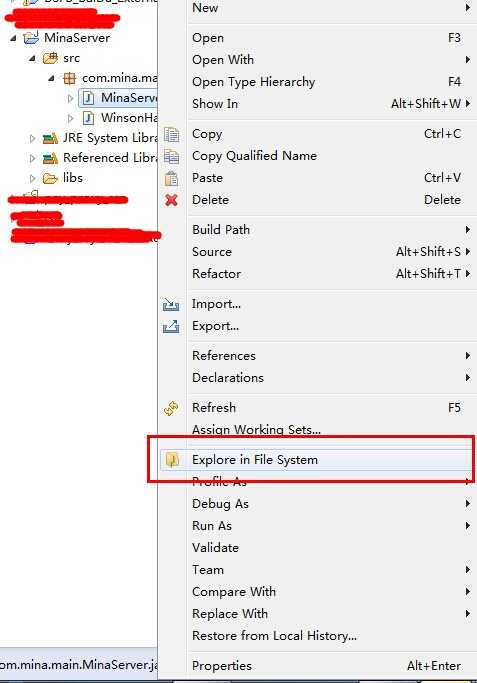Open the New submenu arrow

pyautogui.click(x=467, y=7)
